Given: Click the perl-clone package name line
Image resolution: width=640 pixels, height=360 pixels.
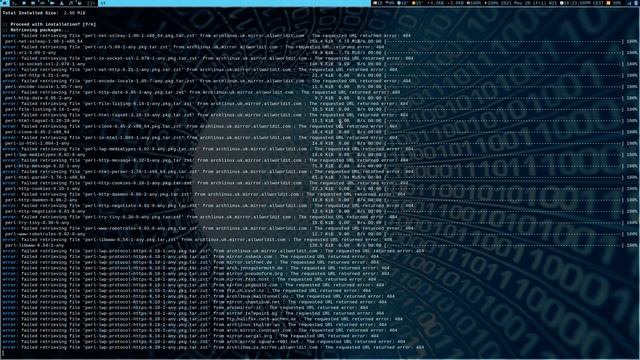Looking at the screenshot, I should pyautogui.click(x=37, y=132).
